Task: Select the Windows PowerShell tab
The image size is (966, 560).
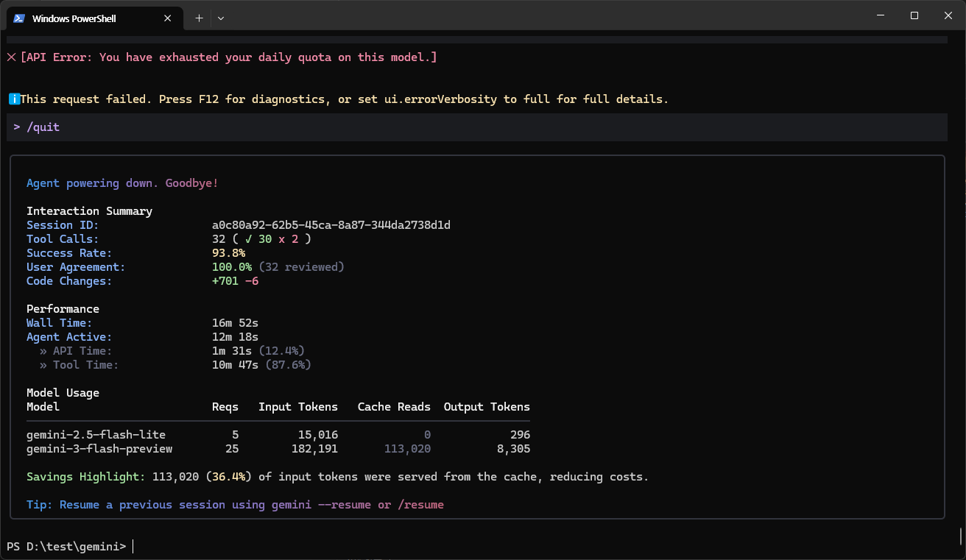Action: coord(94,18)
